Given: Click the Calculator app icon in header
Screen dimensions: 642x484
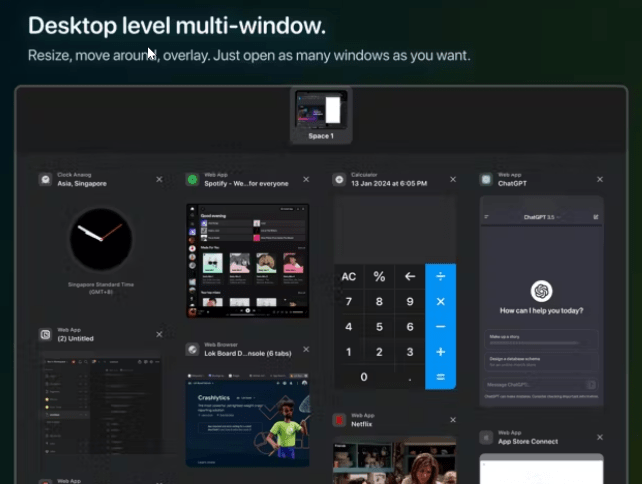Looking at the screenshot, I should point(340,179).
